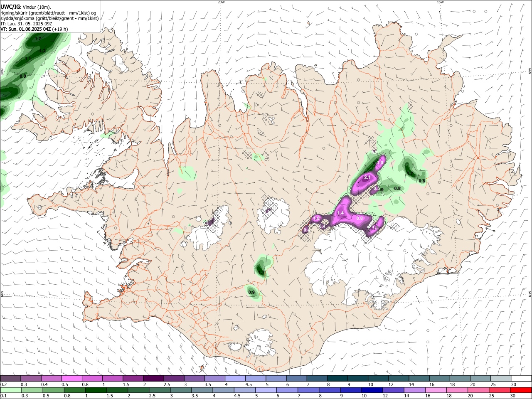
Task: Click the light lavender 4 swatch in top legend row
Action: (x=235, y=379)
